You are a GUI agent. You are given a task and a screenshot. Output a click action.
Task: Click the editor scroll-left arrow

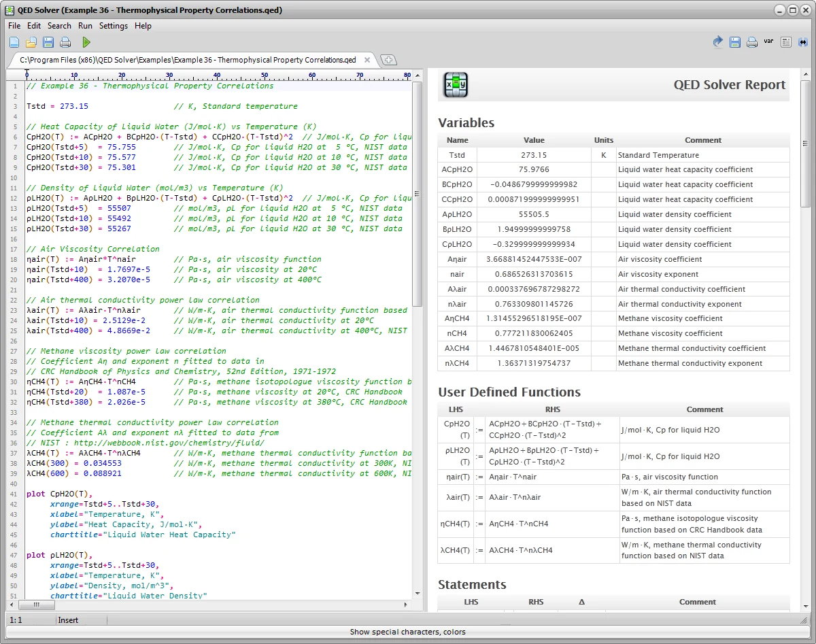12,605
